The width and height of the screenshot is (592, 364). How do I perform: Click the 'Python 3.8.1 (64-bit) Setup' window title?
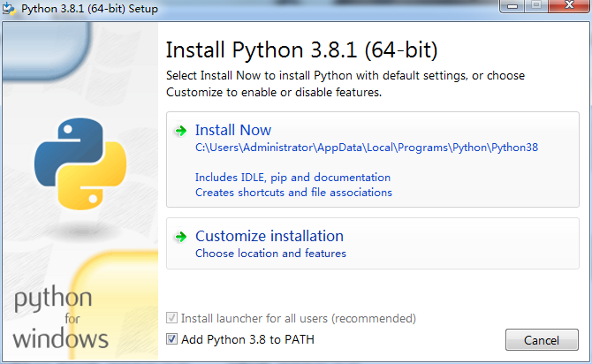click(x=89, y=9)
